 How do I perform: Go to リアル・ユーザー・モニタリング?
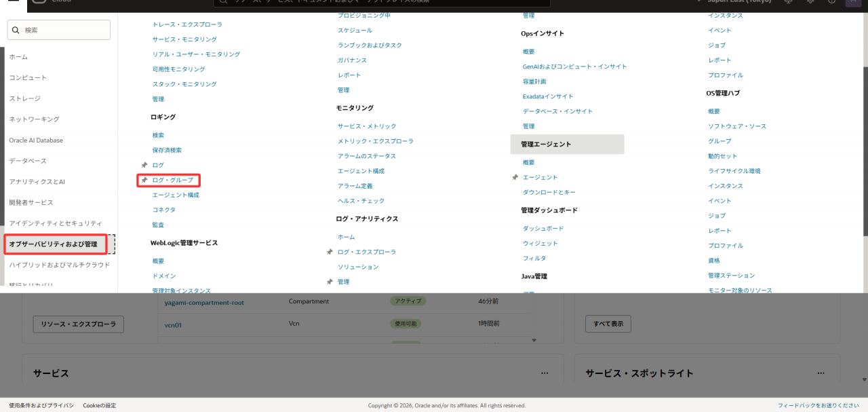point(196,54)
